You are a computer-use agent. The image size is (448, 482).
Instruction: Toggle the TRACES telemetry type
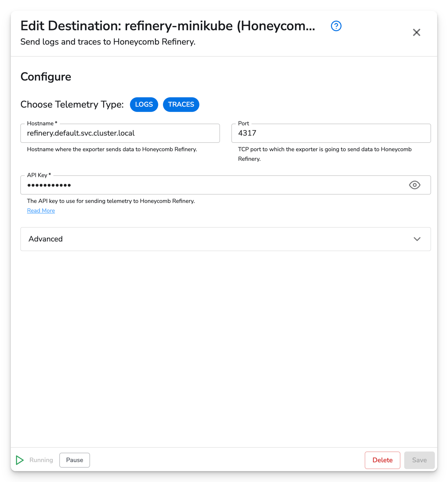[x=181, y=104]
